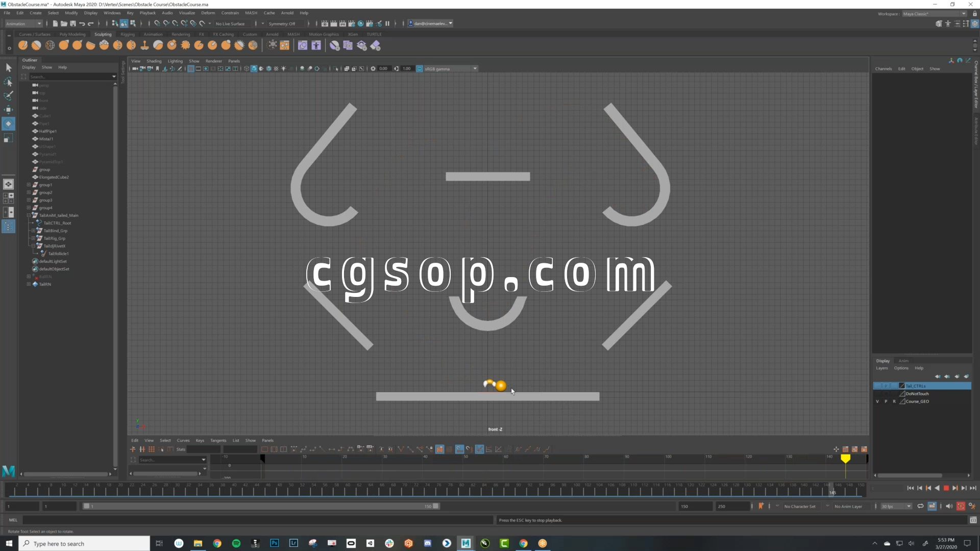Toggle the P playback box of Tail_CTRLs
The image size is (980, 551).
tap(886, 386)
